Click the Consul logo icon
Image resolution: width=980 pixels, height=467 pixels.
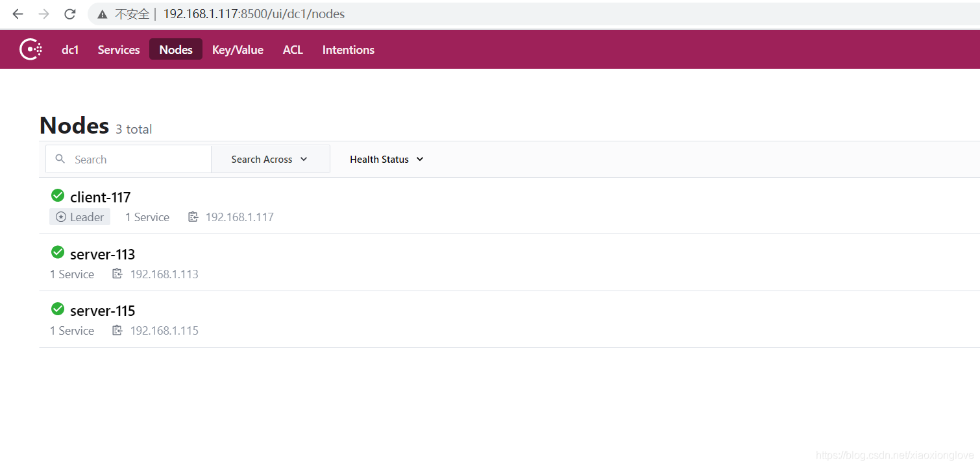coord(31,49)
